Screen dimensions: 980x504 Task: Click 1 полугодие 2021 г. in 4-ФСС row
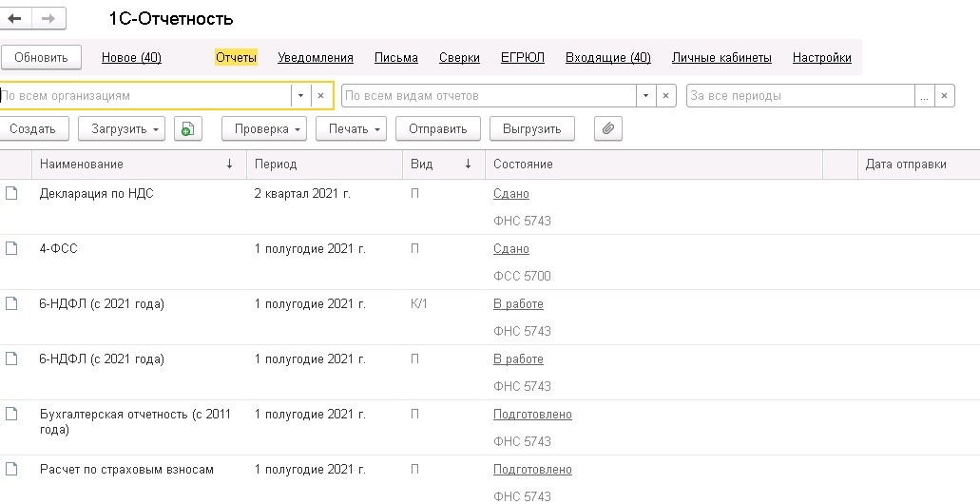(x=310, y=249)
